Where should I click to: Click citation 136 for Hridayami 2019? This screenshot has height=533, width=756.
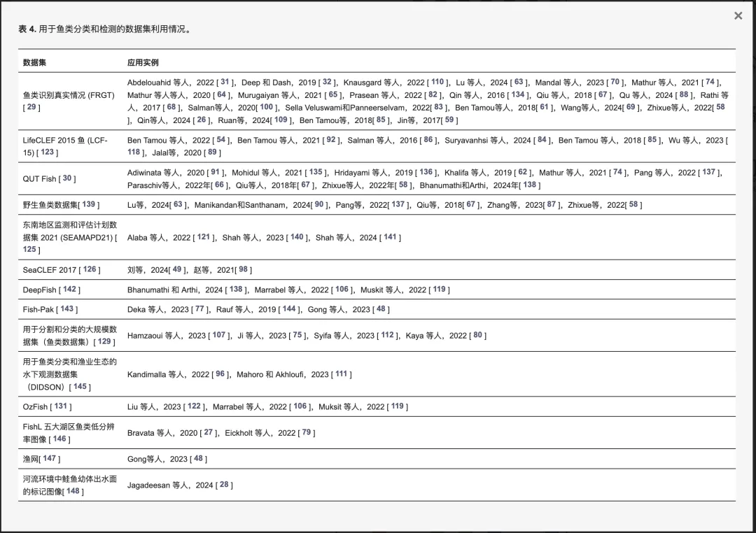426,172
